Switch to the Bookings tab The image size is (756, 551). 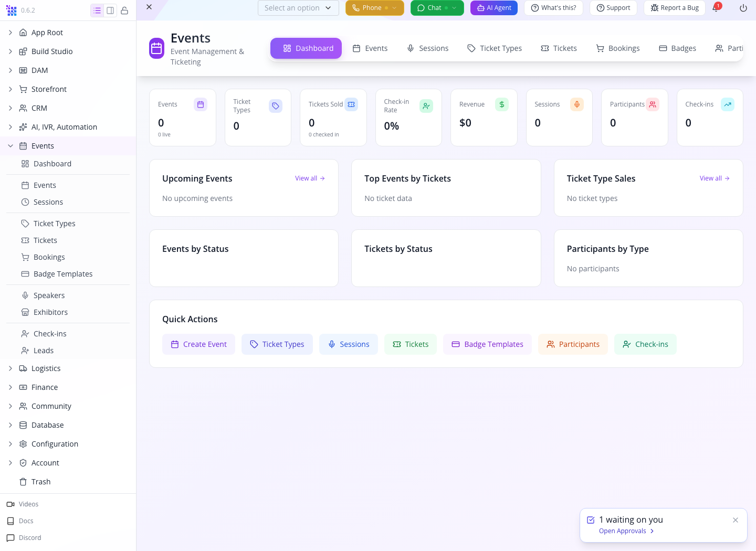click(618, 48)
